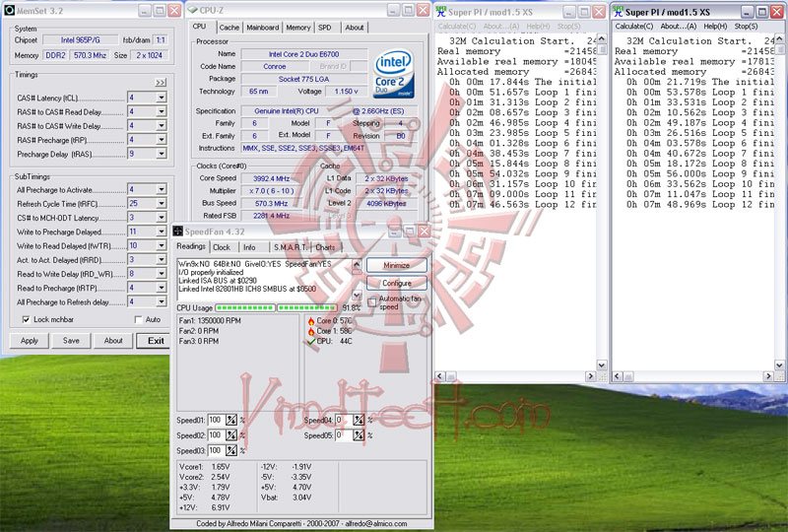Viewport: 788px width, 532px height.
Task: Click Core 1 flame temperature icon
Action: (311, 331)
